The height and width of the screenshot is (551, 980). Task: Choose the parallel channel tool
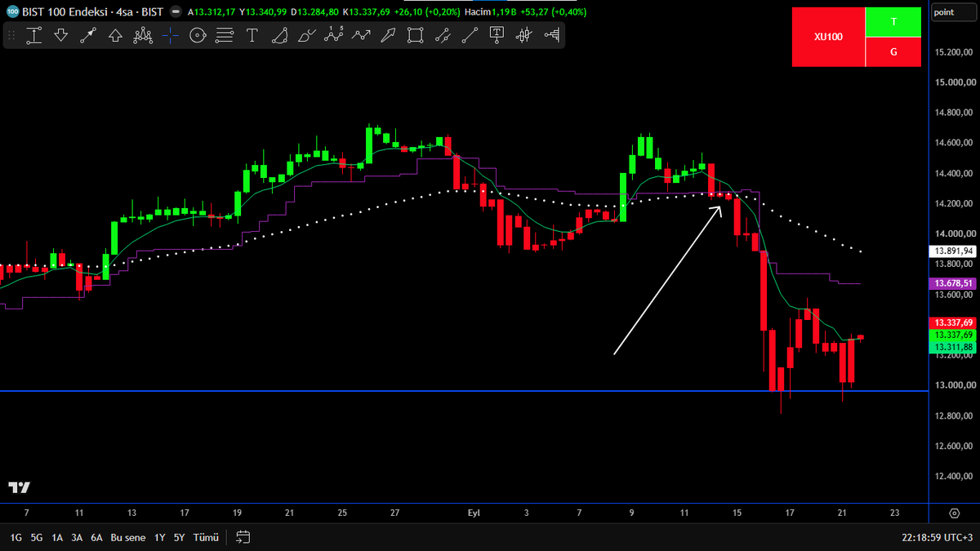coord(443,35)
